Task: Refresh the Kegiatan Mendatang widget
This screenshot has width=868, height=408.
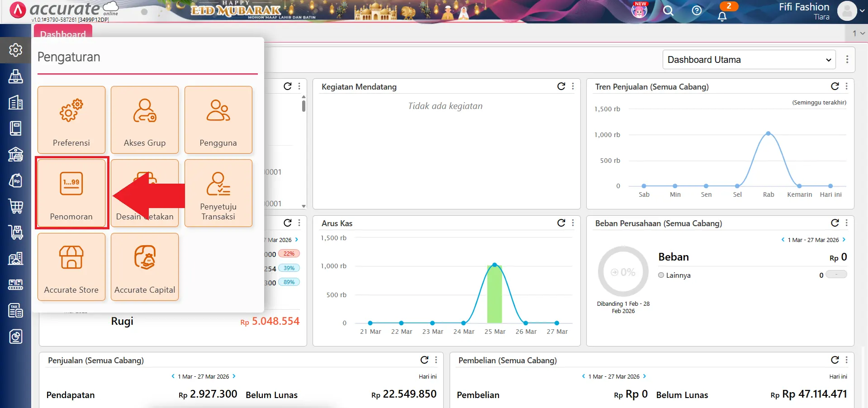Action: [561, 86]
